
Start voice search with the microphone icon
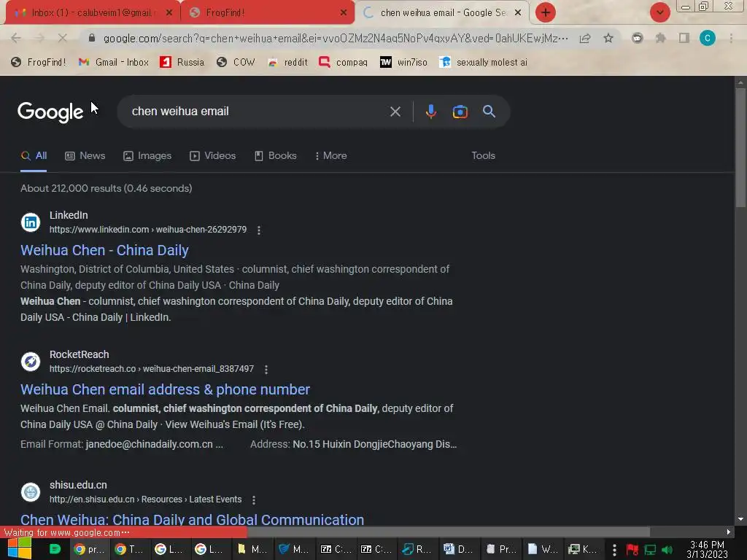(430, 112)
